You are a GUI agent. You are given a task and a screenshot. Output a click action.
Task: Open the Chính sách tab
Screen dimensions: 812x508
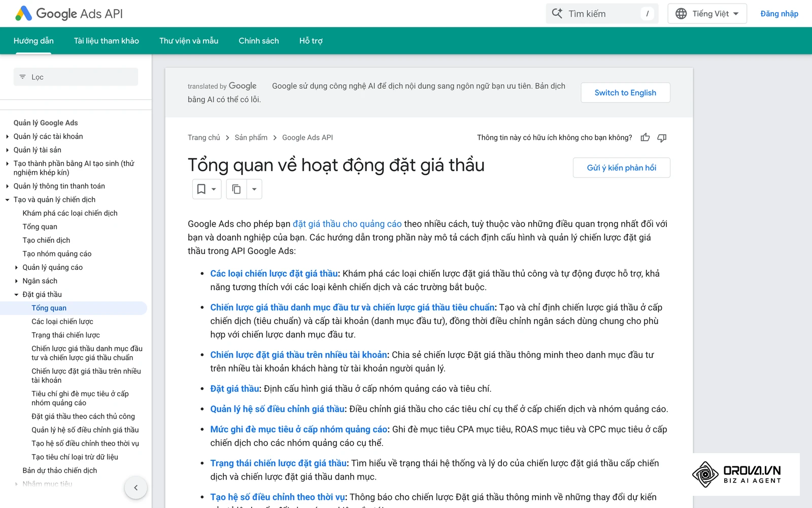coord(259,41)
